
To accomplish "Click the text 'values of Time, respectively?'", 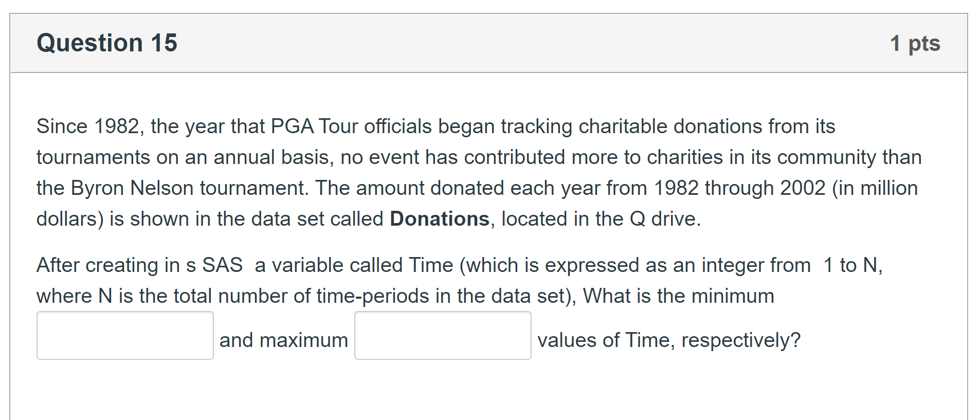I will point(669,340).
